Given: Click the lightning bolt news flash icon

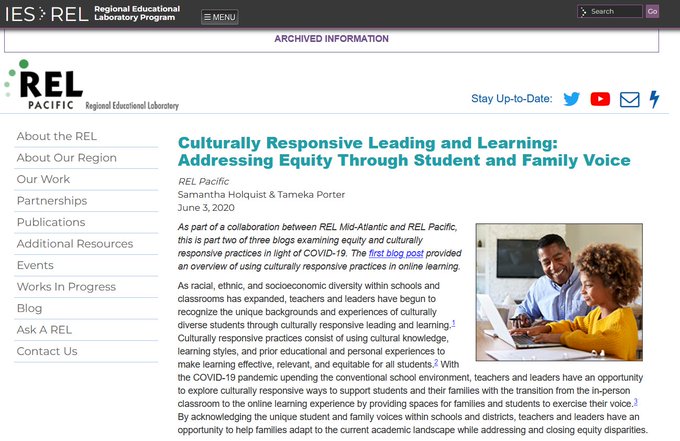Looking at the screenshot, I should 654,99.
